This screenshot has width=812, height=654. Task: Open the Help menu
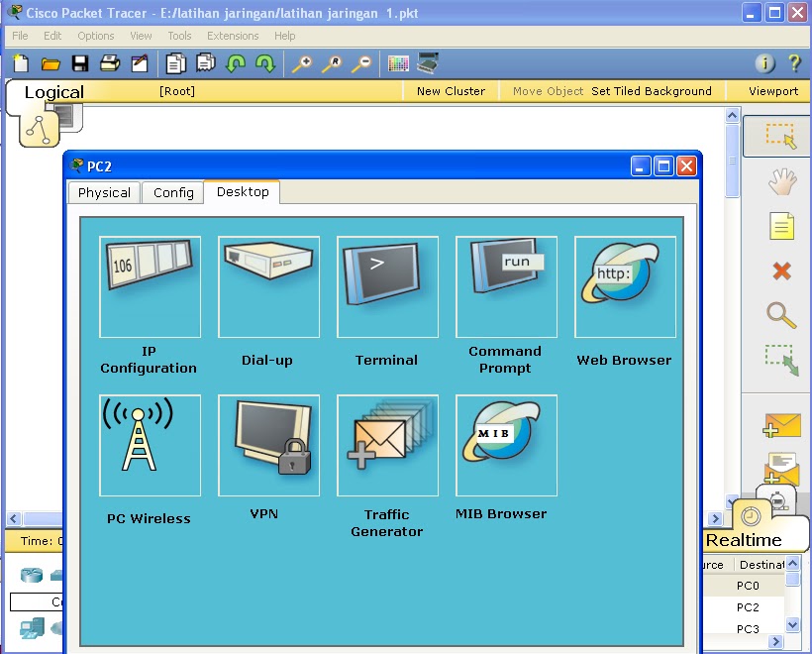click(285, 36)
